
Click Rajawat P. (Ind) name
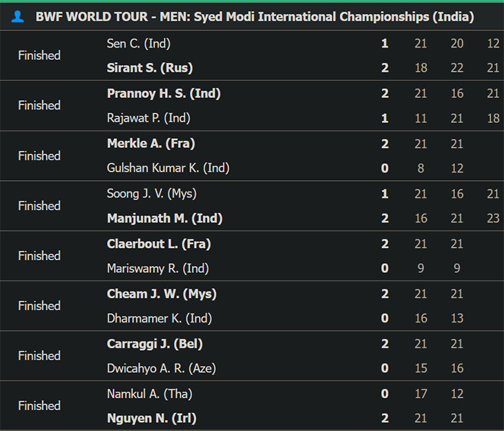(x=148, y=118)
